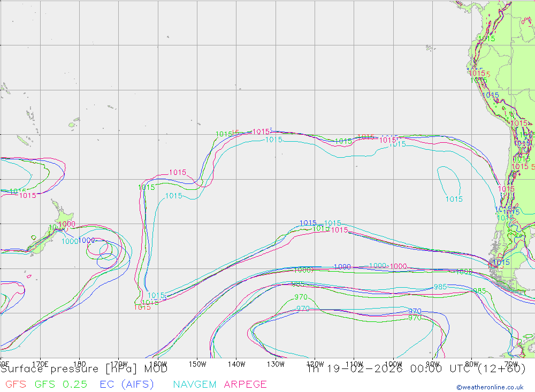The height and width of the screenshot is (392, 535).
Task: Pick the cyan NAVGEM legend label
Action: point(195,384)
